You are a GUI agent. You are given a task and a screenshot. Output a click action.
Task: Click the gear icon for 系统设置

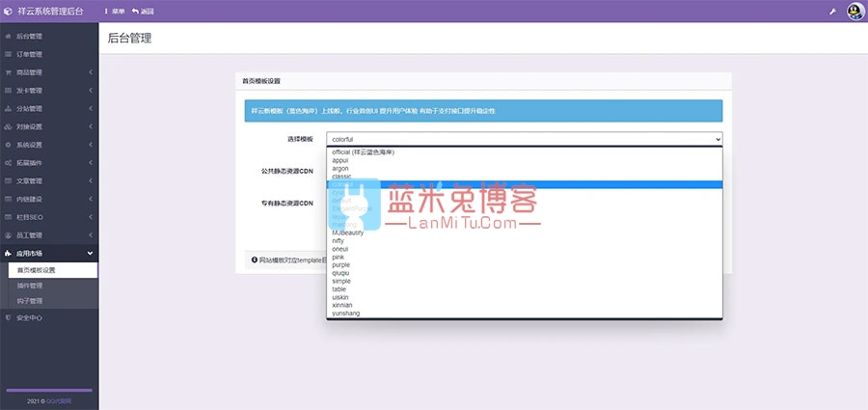8,145
